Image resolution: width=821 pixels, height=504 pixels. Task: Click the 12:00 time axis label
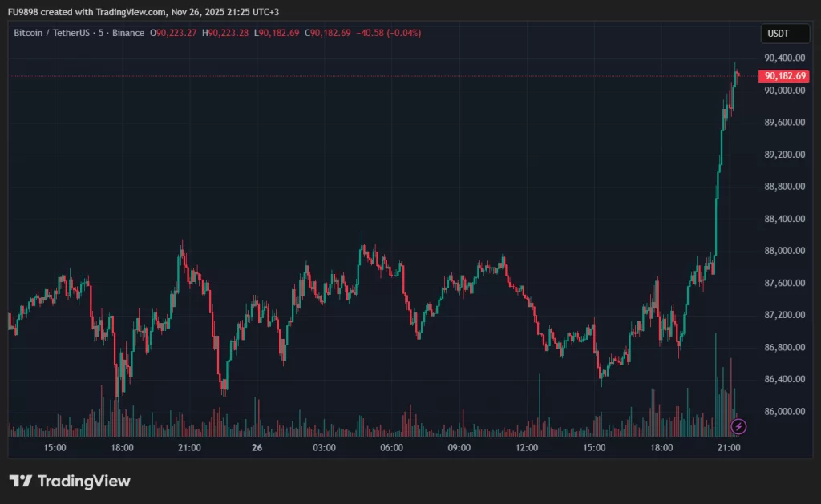point(526,447)
